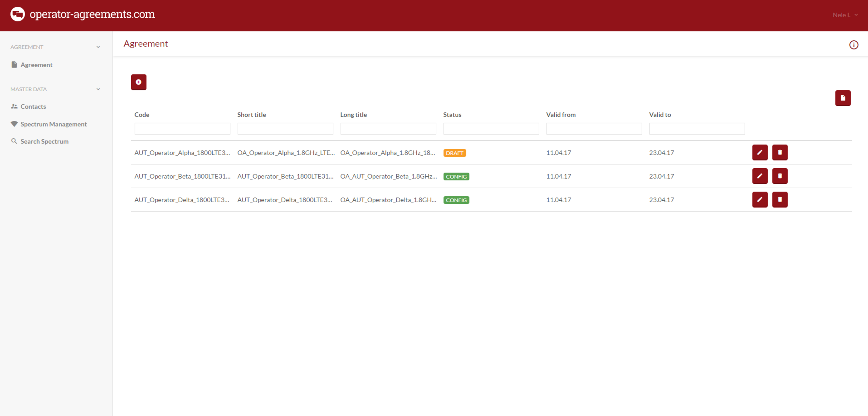The height and width of the screenshot is (416, 868).
Task: Edit the AUT_Operator_Delta agreement row
Action: (x=759, y=199)
